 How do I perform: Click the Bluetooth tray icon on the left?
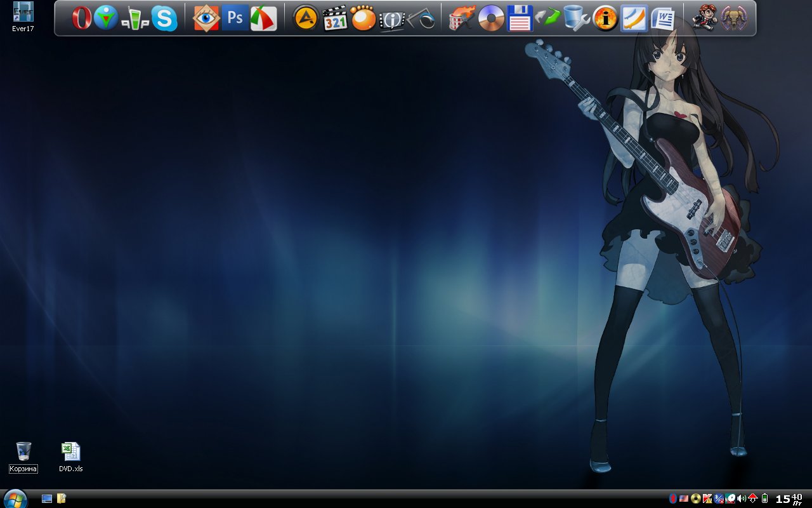pos(672,498)
